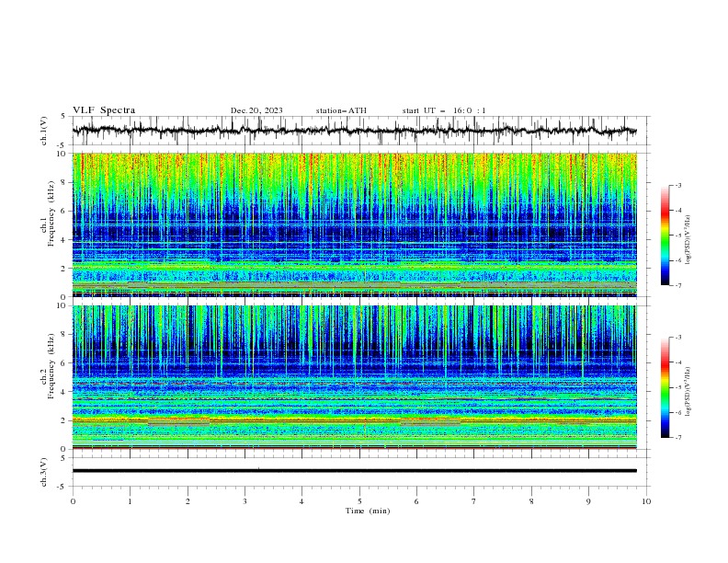Image resolution: width=728 pixels, height=563 pixels.
Task: Click time axis tick label "1"
Action: pyautogui.click(x=130, y=501)
